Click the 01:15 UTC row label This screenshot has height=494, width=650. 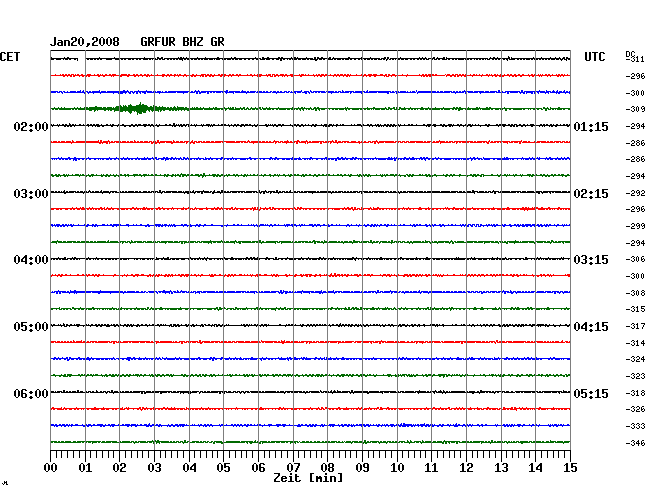coord(591,126)
